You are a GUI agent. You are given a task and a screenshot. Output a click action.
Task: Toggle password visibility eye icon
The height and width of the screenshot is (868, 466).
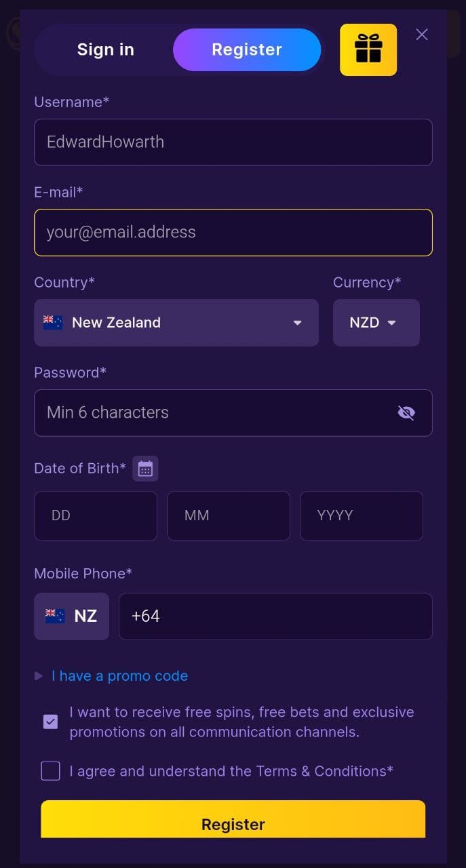(x=406, y=413)
